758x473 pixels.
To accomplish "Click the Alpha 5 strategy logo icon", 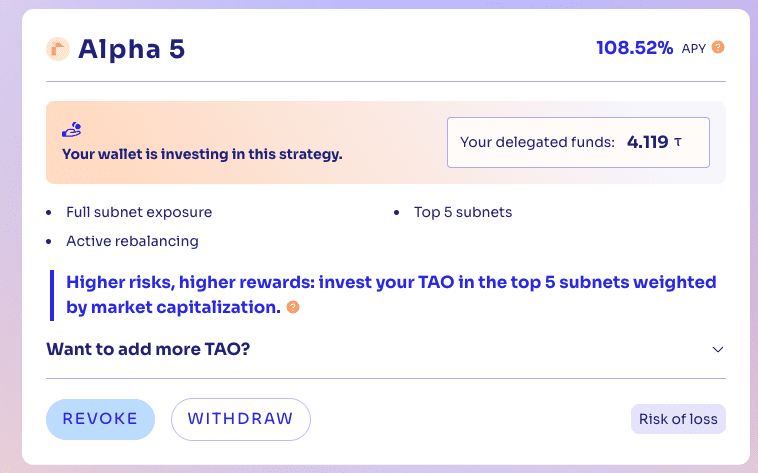I will 58,49.
